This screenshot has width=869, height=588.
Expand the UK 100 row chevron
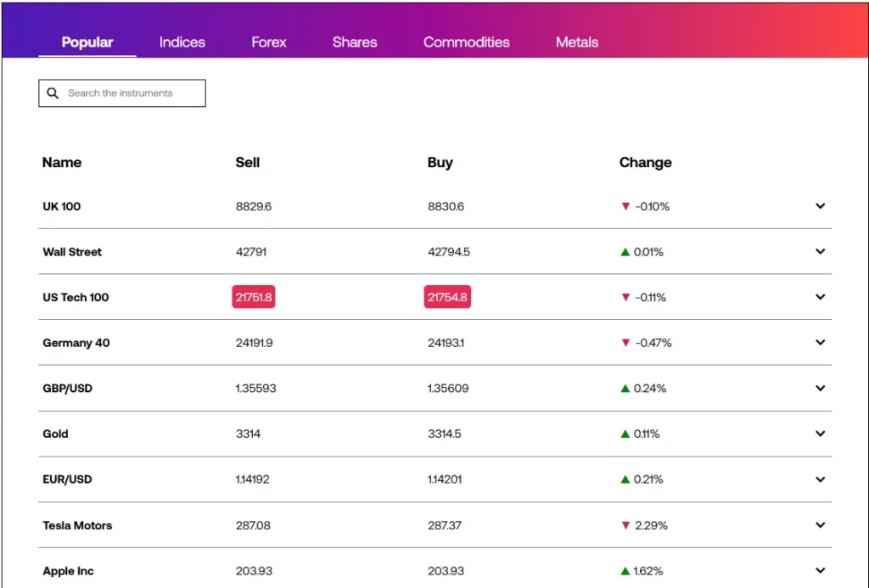click(x=820, y=206)
